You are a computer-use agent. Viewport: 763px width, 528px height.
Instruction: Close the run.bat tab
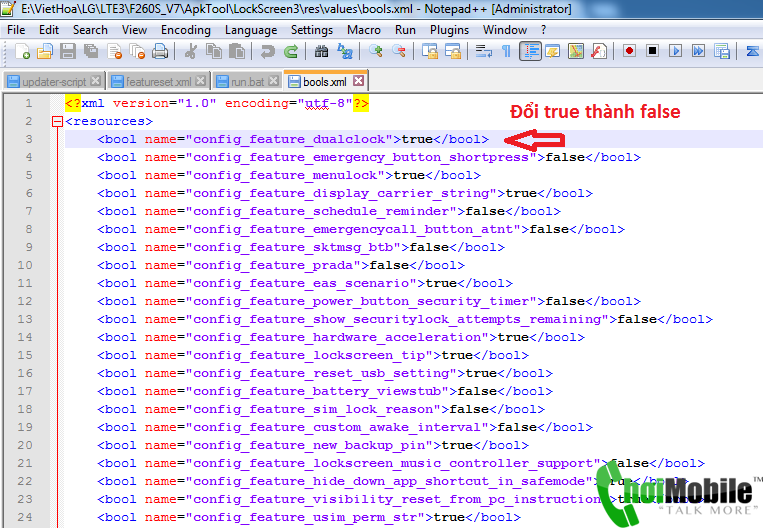(274, 81)
